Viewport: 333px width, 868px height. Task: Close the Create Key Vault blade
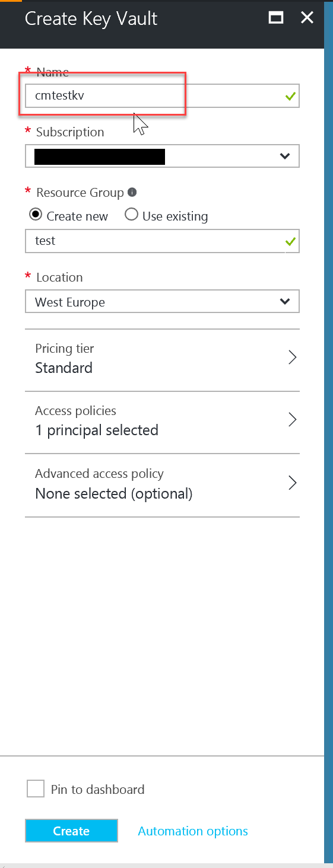(307, 18)
